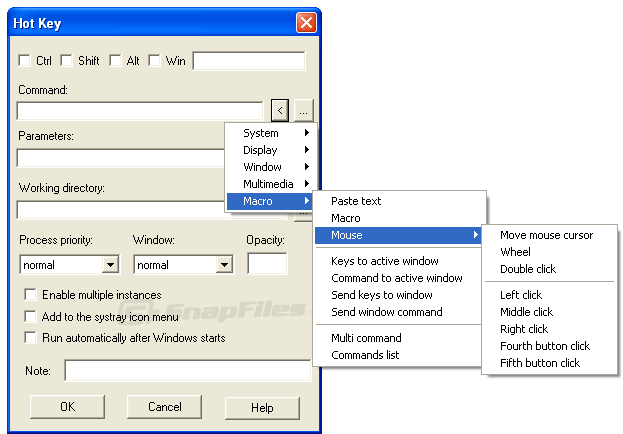Click the Help button
The width and height of the screenshot is (623, 434).
pyautogui.click(x=262, y=407)
